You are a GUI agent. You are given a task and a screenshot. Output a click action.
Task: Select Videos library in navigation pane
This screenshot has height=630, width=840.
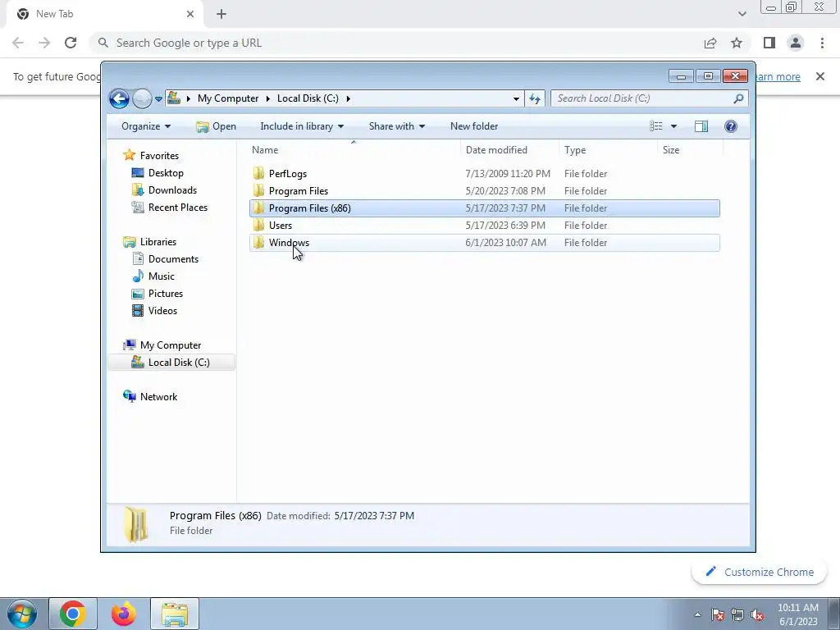[162, 311]
